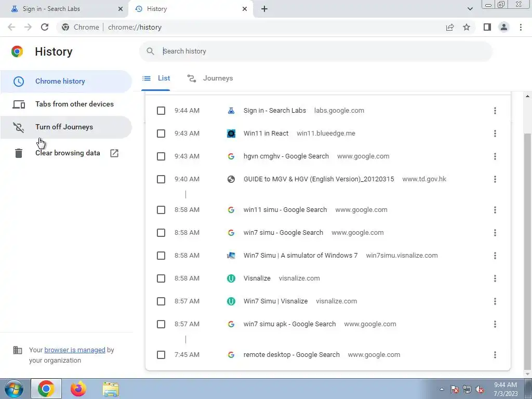Image resolution: width=532 pixels, height=399 pixels.
Task: Open the Windows Start orb
Action: click(14, 389)
